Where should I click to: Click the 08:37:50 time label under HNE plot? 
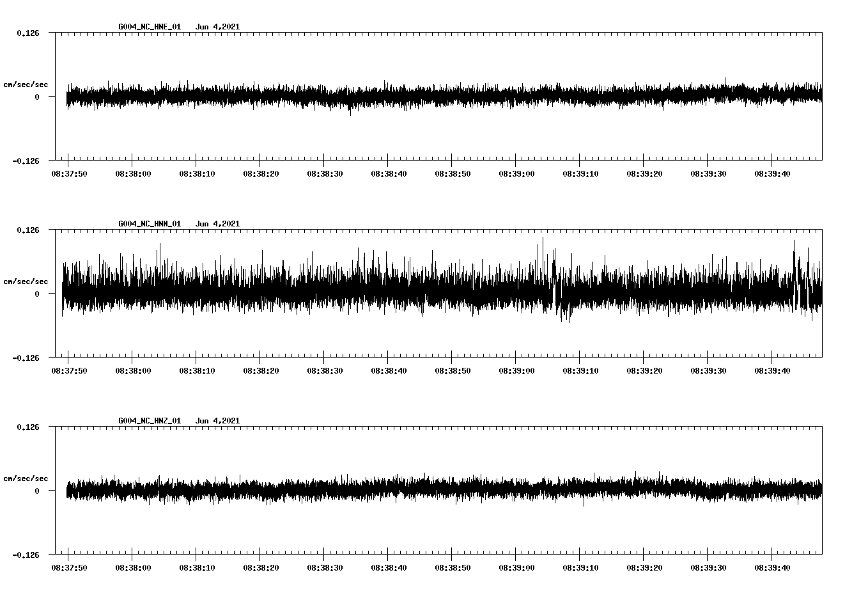click(69, 174)
